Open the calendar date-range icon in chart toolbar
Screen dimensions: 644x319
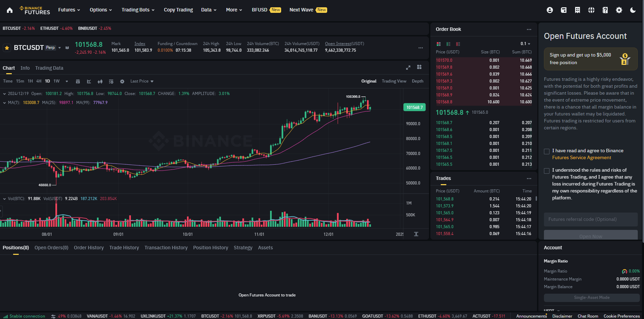[78, 81]
